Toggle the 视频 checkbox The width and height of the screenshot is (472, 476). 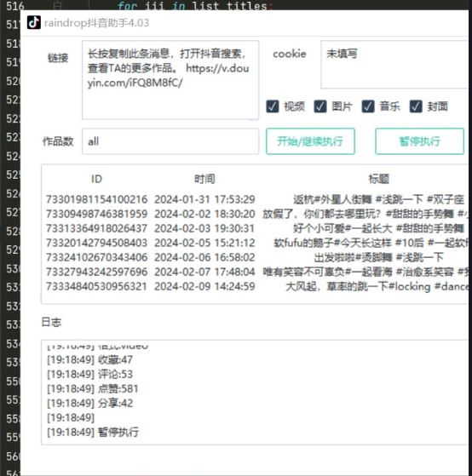[x=272, y=106]
